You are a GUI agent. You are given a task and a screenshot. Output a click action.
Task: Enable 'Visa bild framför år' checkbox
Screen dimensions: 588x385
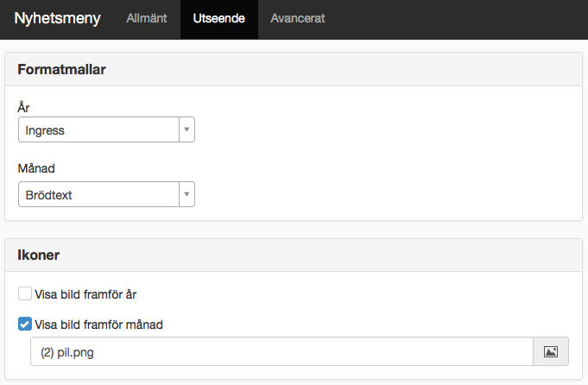click(25, 293)
